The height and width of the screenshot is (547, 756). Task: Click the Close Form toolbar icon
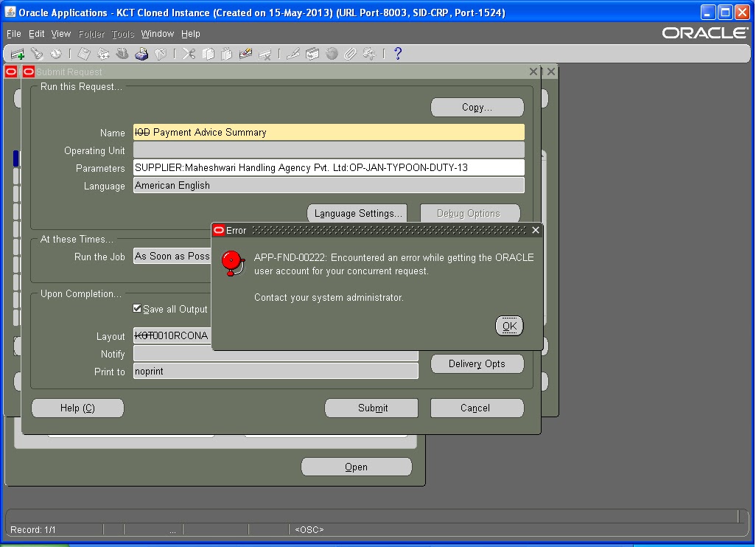(x=161, y=54)
